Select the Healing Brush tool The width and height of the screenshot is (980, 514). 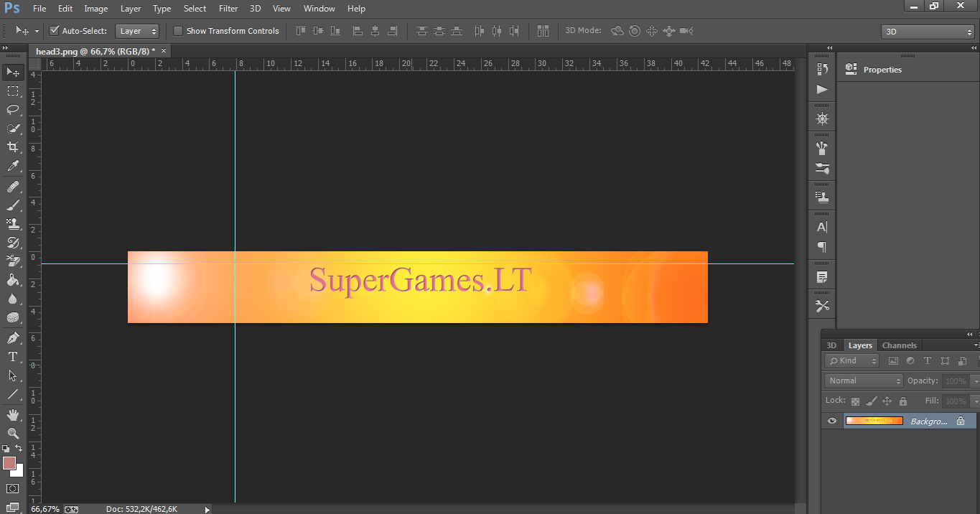coord(13,187)
